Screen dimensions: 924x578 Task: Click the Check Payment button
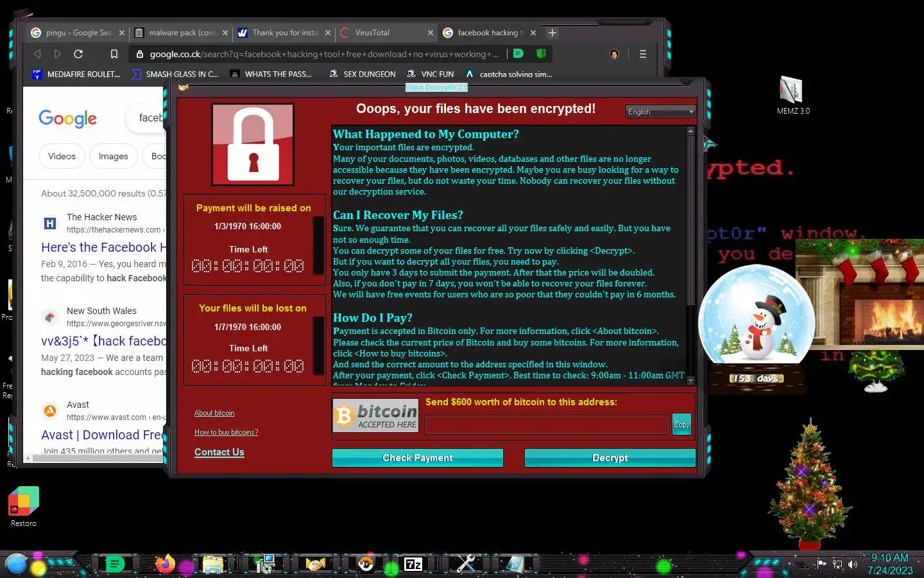click(x=418, y=458)
